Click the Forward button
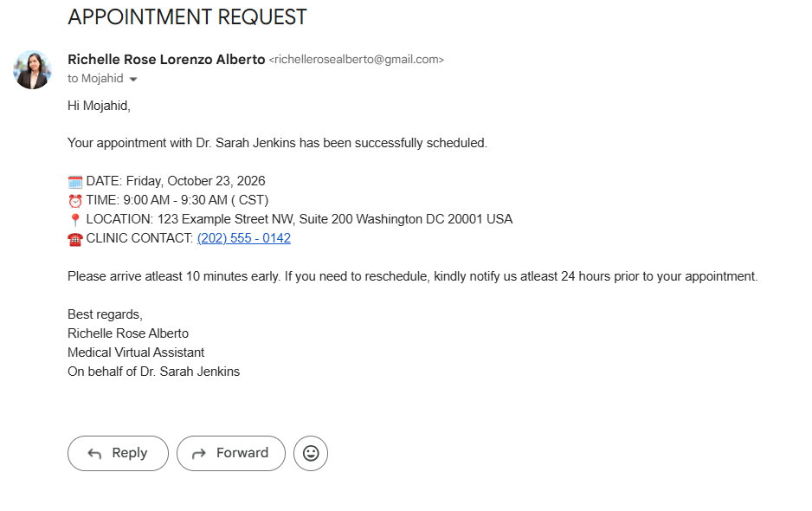Screen dimensions: 812x511 (x=231, y=454)
